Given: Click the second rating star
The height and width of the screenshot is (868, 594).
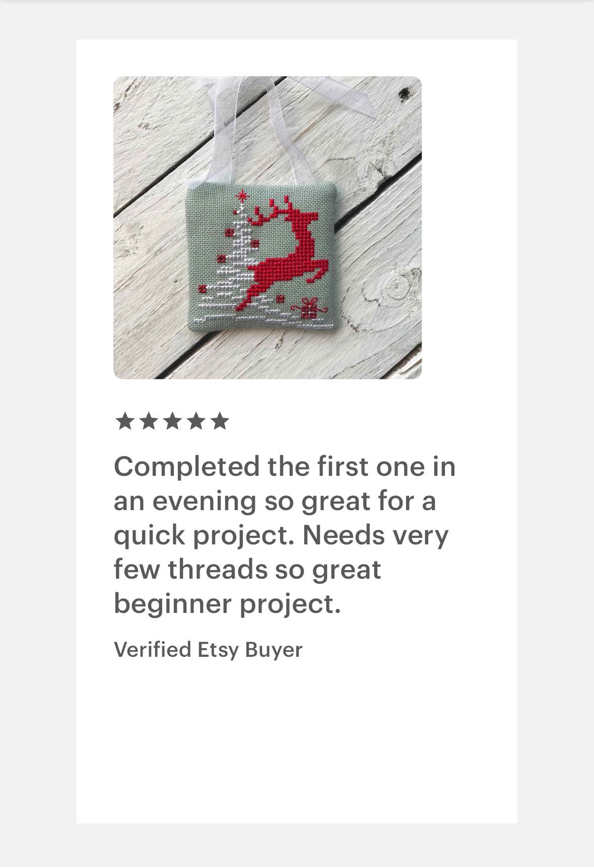Looking at the screenshot, I should tap(148, 421).
